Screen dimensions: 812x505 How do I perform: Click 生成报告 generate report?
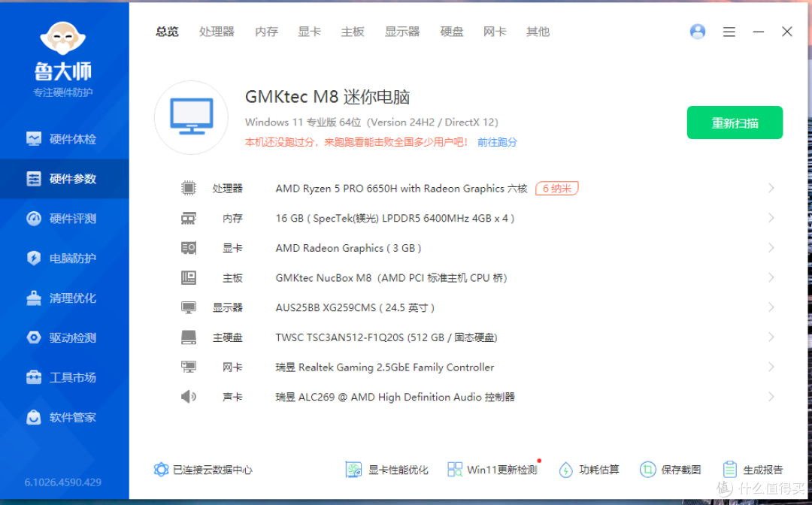[753, 470]
